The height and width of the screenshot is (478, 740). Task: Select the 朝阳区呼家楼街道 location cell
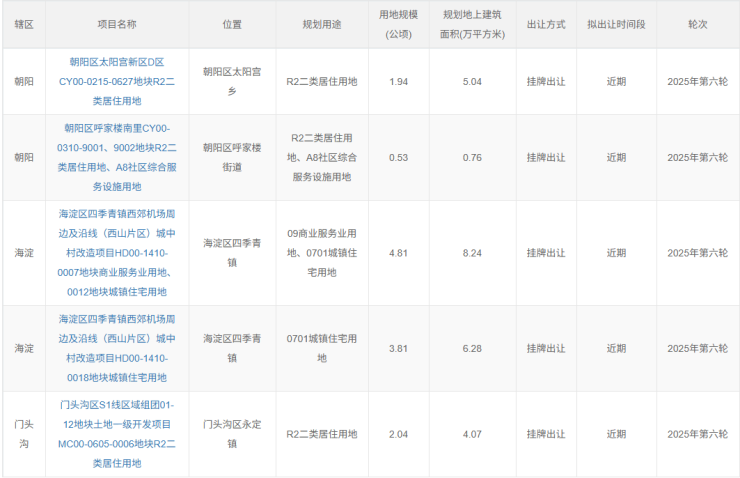coord(232,157)
